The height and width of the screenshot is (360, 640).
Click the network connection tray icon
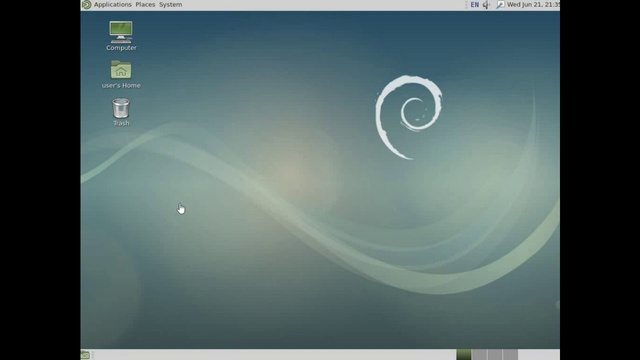click(x=500, y=5)
